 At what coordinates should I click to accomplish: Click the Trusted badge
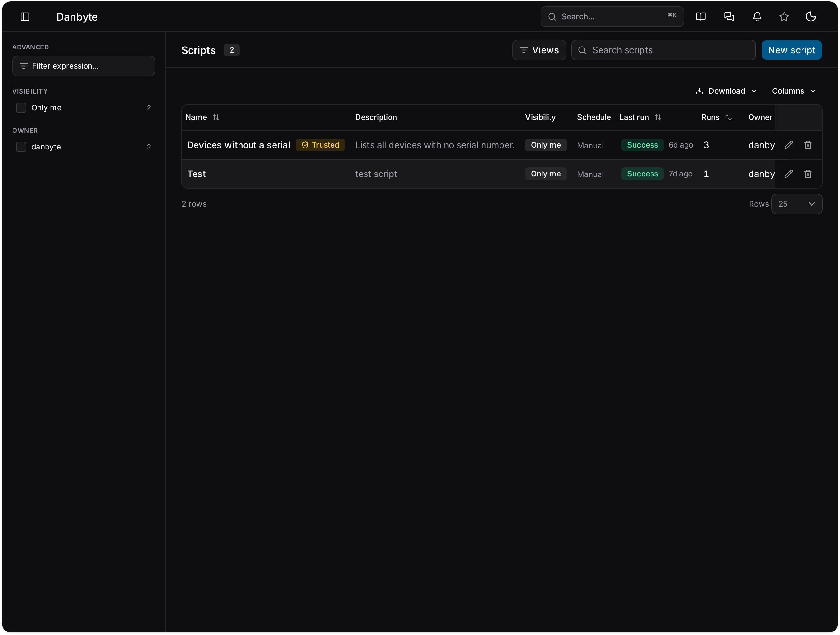(320, 145)
